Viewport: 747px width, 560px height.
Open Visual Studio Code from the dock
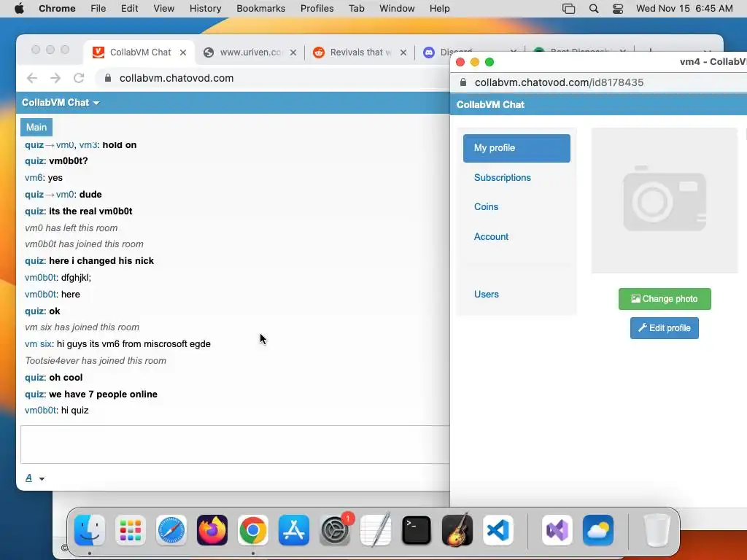tap(498, 530)
